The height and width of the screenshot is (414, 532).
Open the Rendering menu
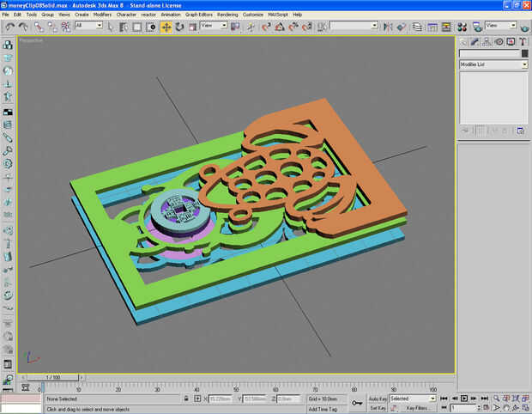tap(227, 15)
